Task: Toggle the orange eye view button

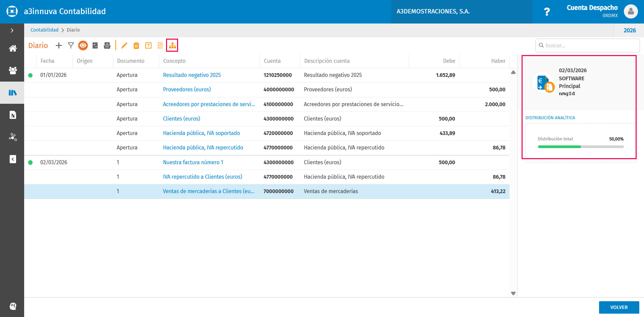Action: [83, 45]
